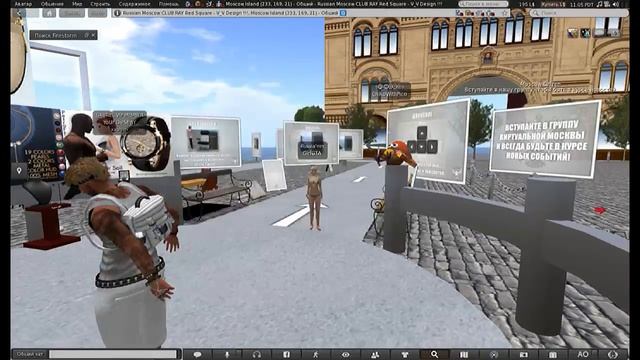This screenshot has height=360, width=640.
Task: Open the Строить menu
Action: [100, 4]
